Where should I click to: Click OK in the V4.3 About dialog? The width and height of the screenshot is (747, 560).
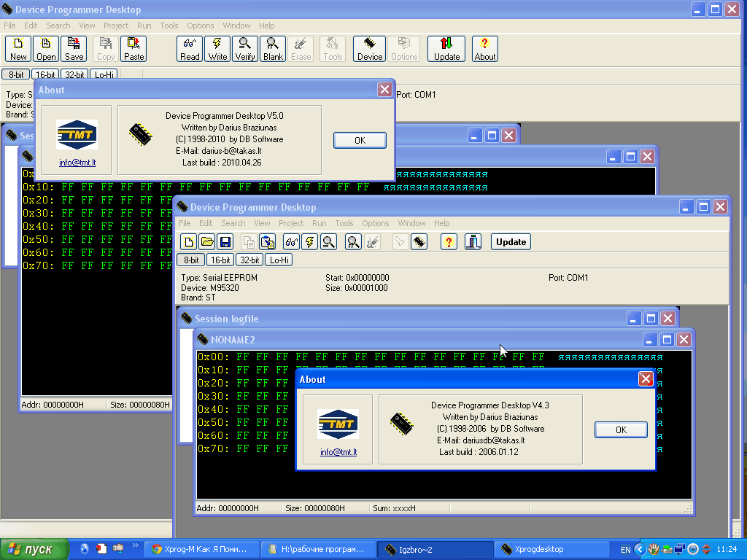[x=621, y=430]
